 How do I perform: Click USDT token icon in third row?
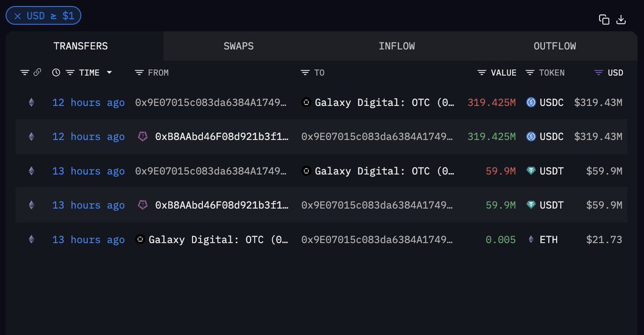click(531, 171)
